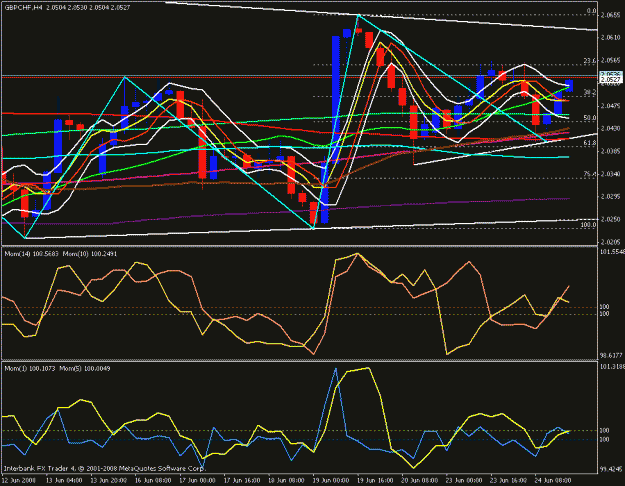Select the 2.0430 price axis label
The image size is (625, 486).
point(611,128)
